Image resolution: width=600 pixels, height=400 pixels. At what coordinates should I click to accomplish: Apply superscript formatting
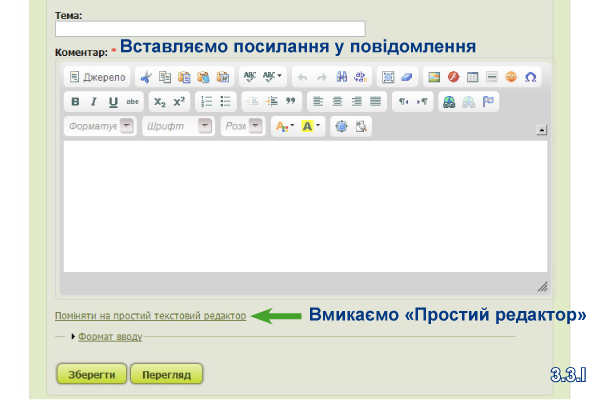(179, 102)
